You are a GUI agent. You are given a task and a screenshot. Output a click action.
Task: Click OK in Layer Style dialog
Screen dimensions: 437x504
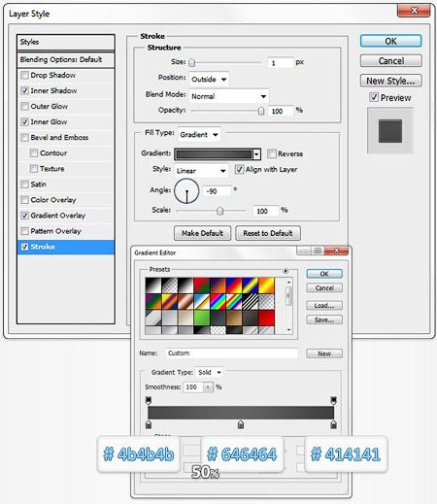point(390,41)
